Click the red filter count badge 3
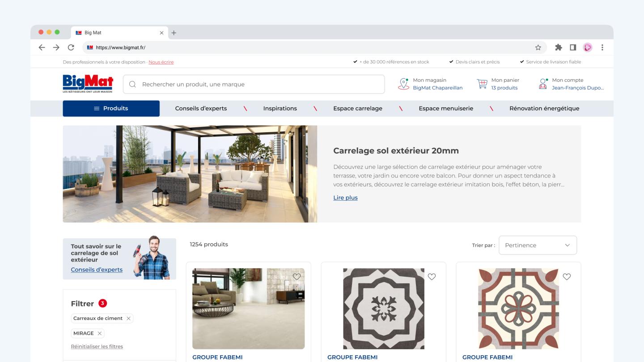Viewport: 644px width, 362px height. tap(102, 303)
